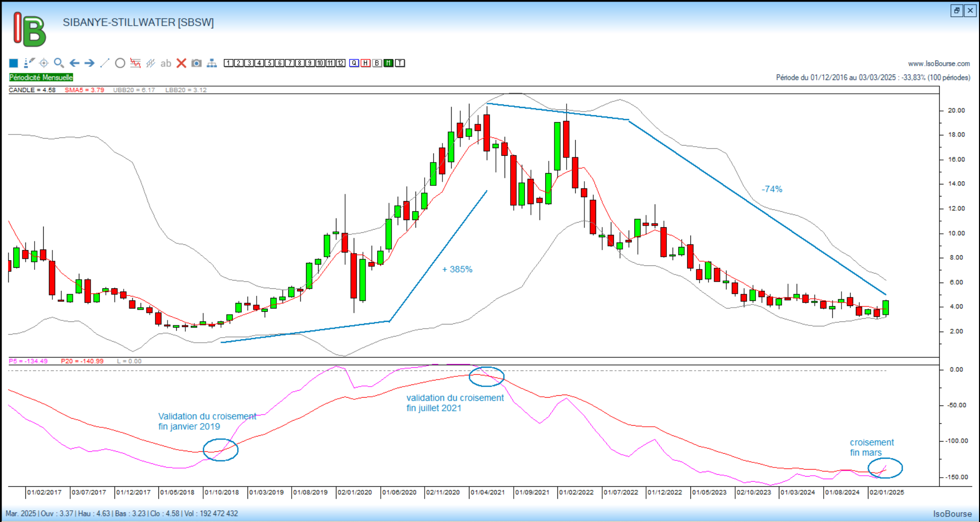Click the 'croisement fin mars' annotation

(x=872, y=448)
